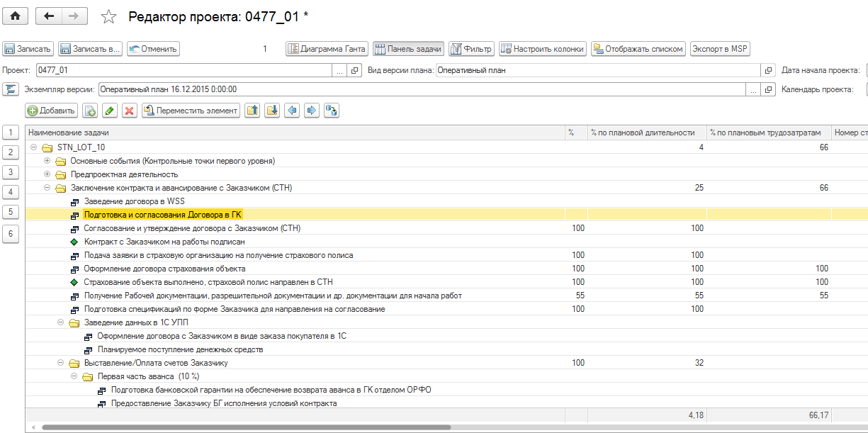Show outline level 6
Image resolution: width=868 pixels, height=433 pixels.
click(11, 233)
